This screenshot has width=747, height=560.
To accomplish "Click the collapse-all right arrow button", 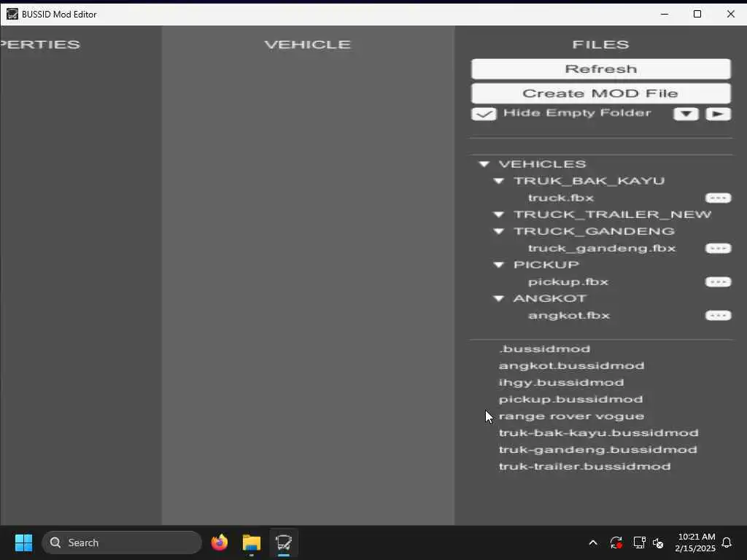I will coord(718,114).
